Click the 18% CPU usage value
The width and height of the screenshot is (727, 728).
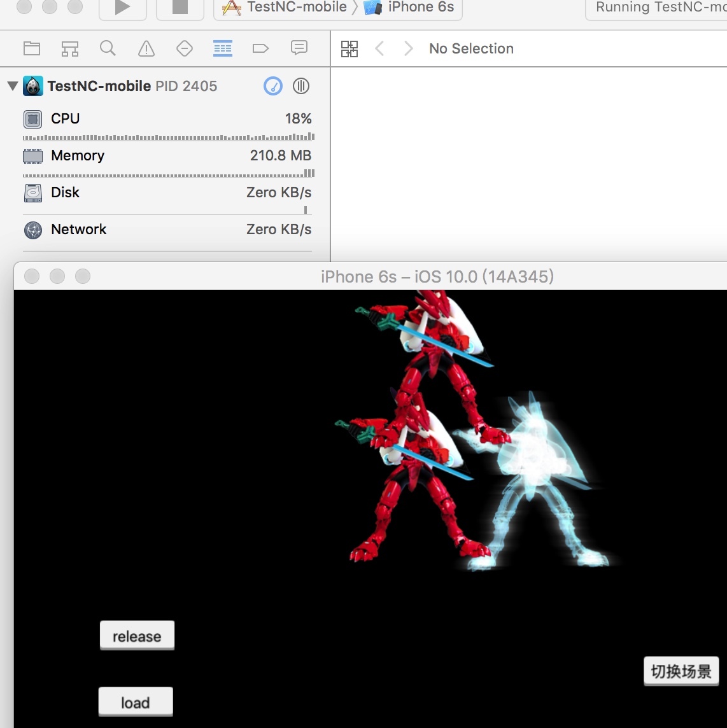click(x=298, y=119)
